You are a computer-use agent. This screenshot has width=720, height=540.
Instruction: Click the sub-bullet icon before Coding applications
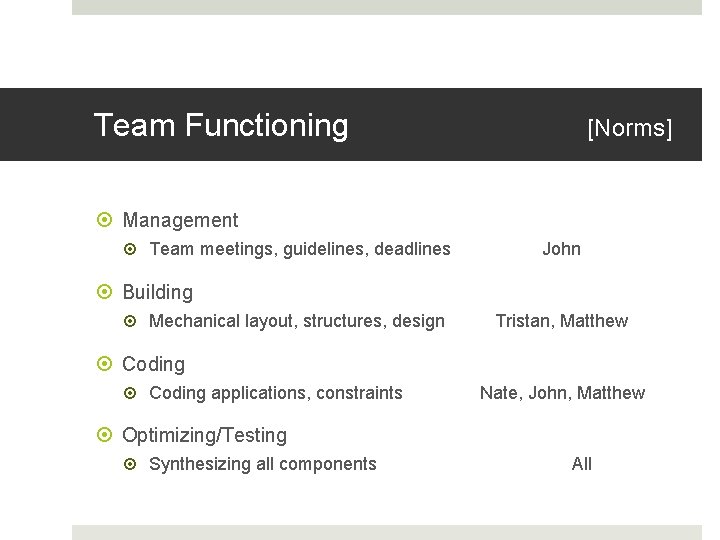point(135,393)
